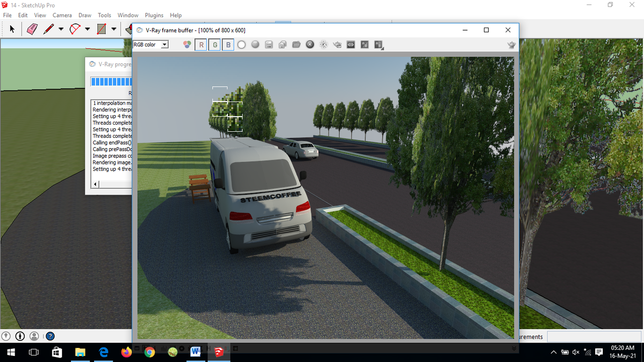Switch to alpha channel white circle
Image resolution: width=644 pixels, height=362 pixels.
pos(242,45)
